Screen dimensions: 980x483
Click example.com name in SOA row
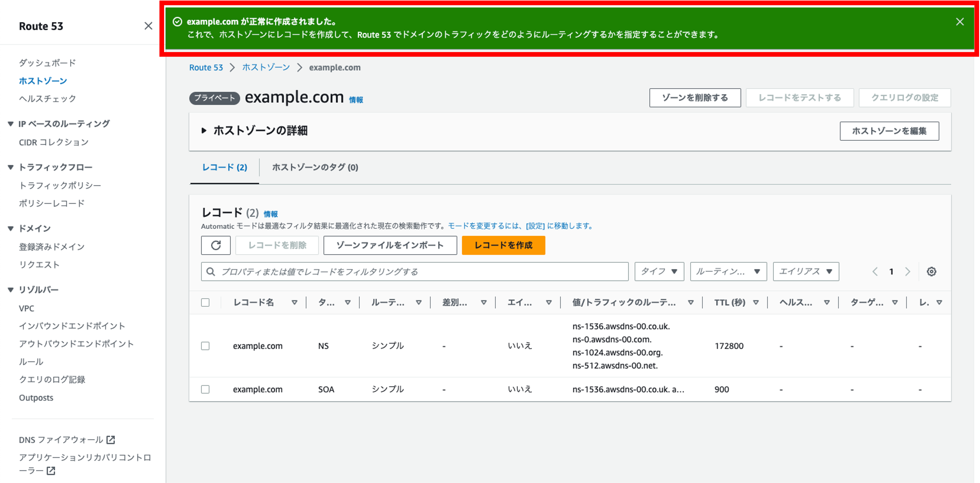[258, 389]
